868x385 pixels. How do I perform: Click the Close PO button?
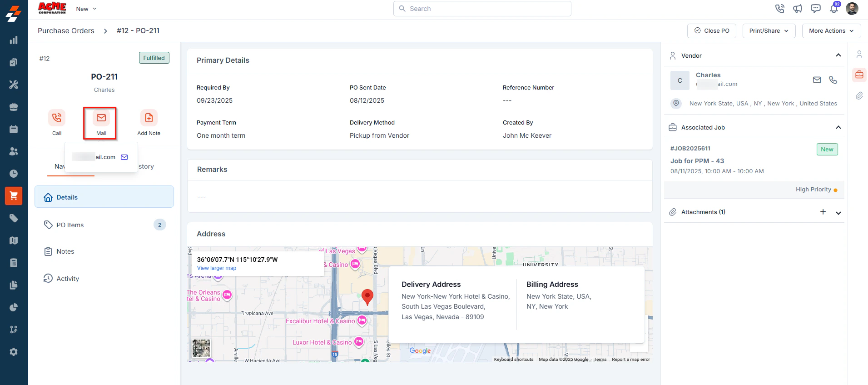[712, 31]
